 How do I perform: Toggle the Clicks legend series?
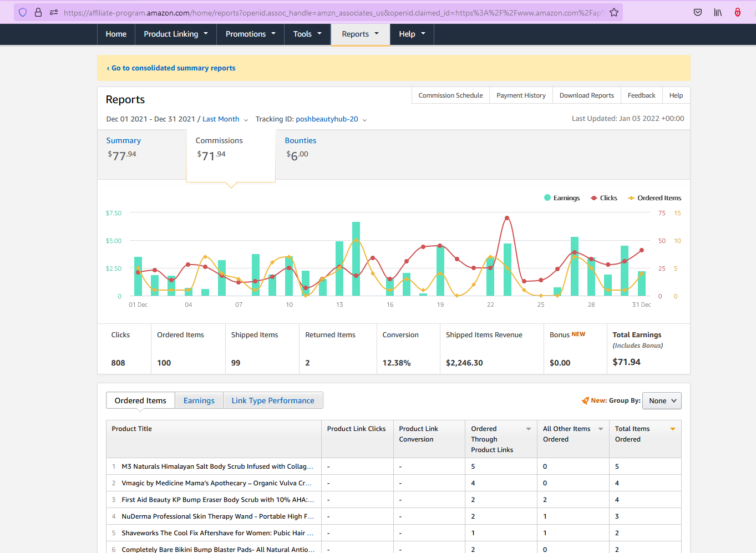click(604, 198)
